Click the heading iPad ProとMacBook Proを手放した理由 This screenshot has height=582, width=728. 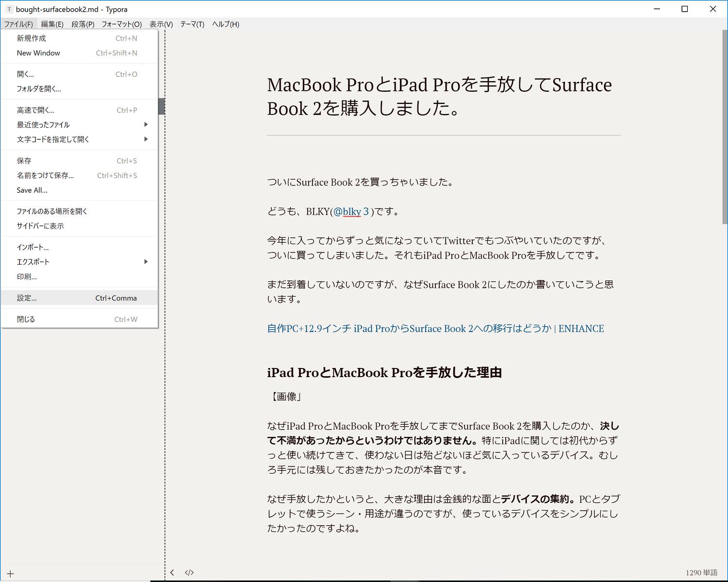click(384, 373)
